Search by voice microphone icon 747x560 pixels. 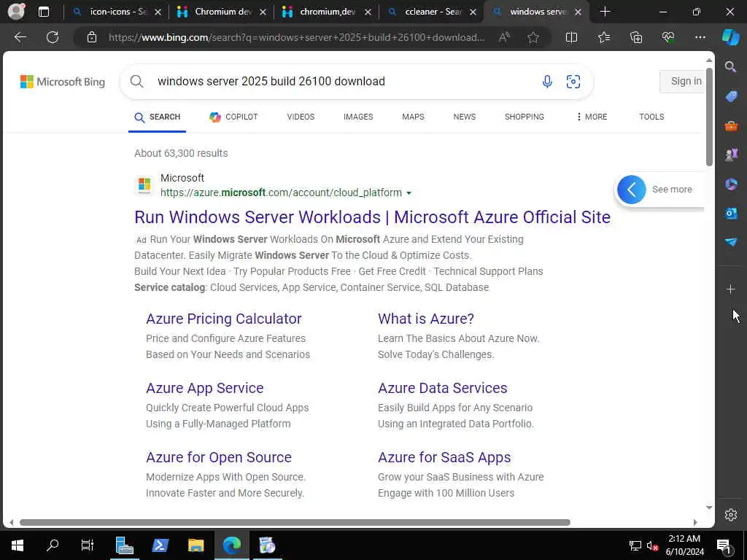coord(547,82)
